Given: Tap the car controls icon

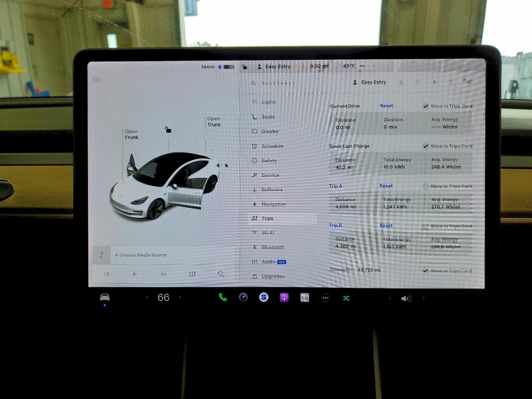Looking at the screenshot, I should point(105,297).
